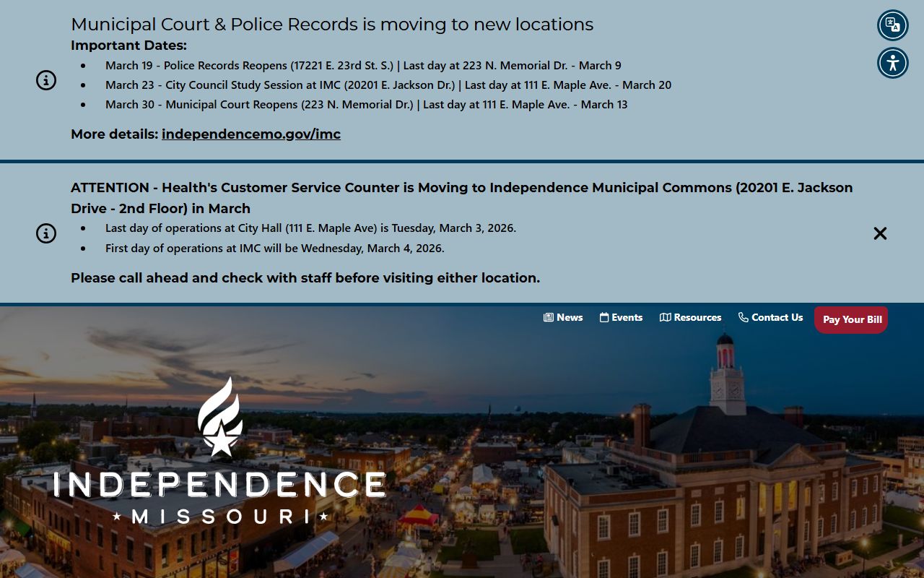Click the Please call ahead notice

coord(305,277)
